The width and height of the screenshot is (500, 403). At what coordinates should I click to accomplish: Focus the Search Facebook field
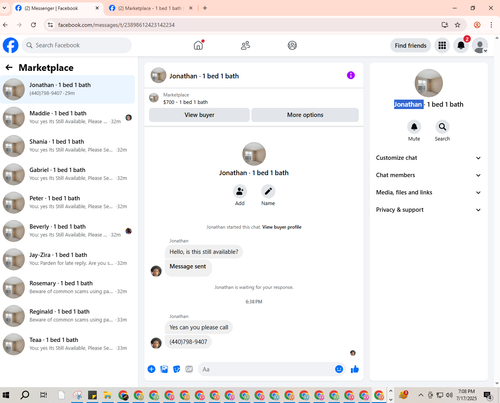77,45
